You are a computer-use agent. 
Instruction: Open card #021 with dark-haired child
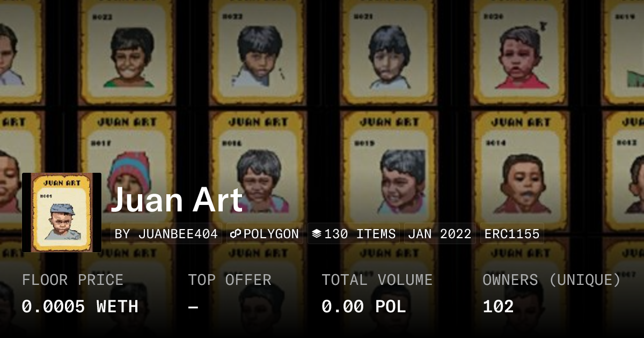[x=389, y=52]
